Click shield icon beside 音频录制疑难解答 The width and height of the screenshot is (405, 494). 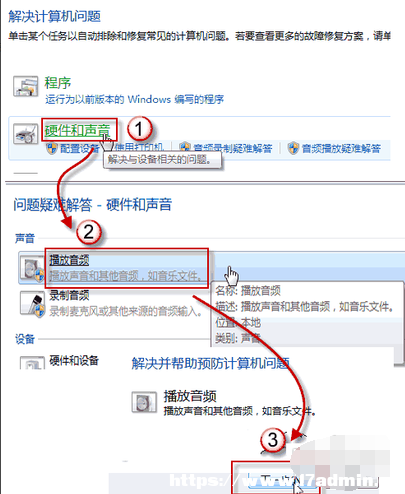[184, 147]
